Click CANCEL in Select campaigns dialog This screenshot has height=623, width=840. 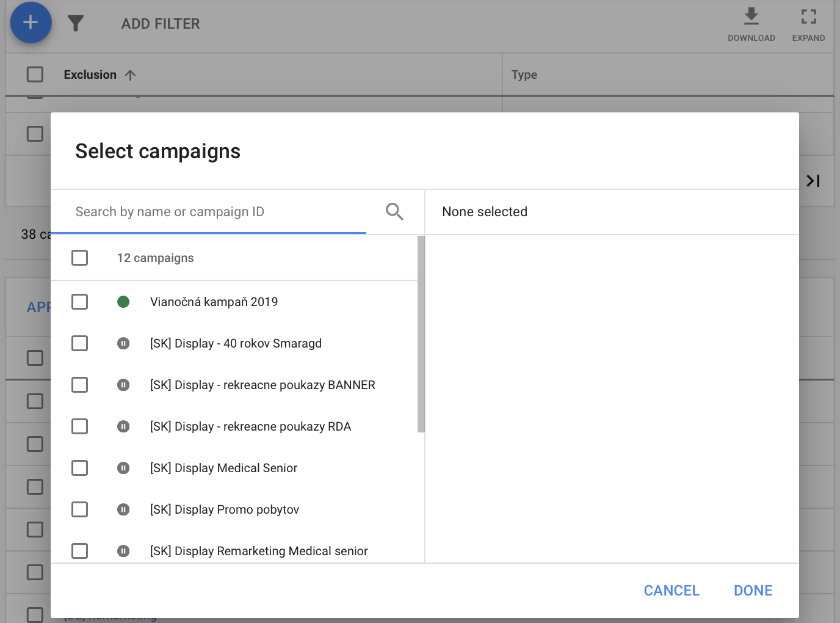[672, 591]
